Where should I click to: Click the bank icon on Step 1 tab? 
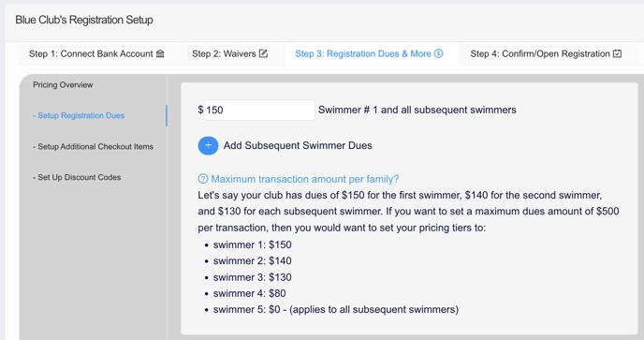[x=160, y=53]
